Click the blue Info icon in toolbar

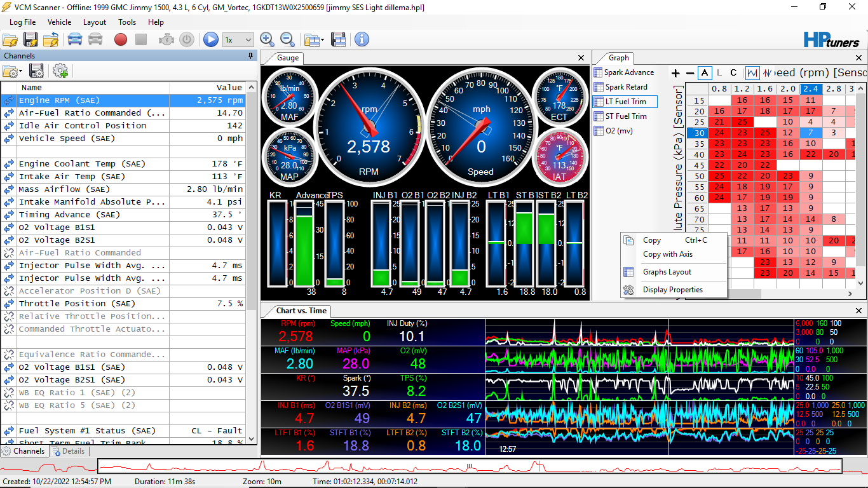[x=362, y=39]
